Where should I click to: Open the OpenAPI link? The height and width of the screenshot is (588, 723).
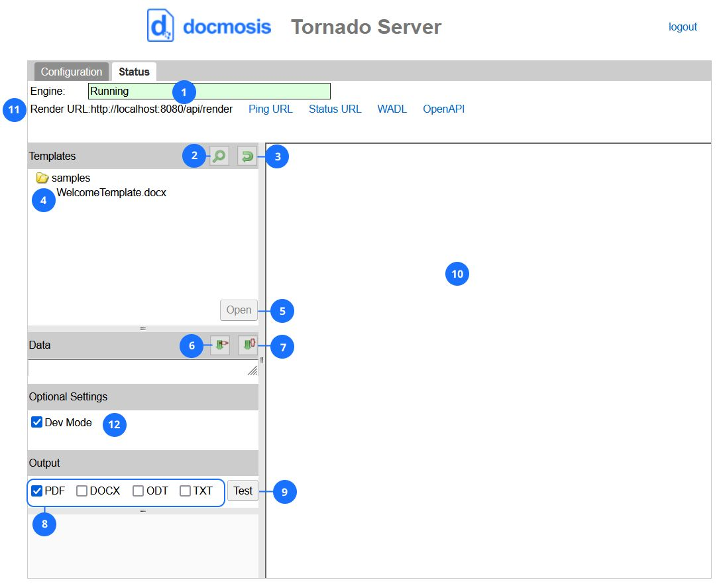coord(443,109)
